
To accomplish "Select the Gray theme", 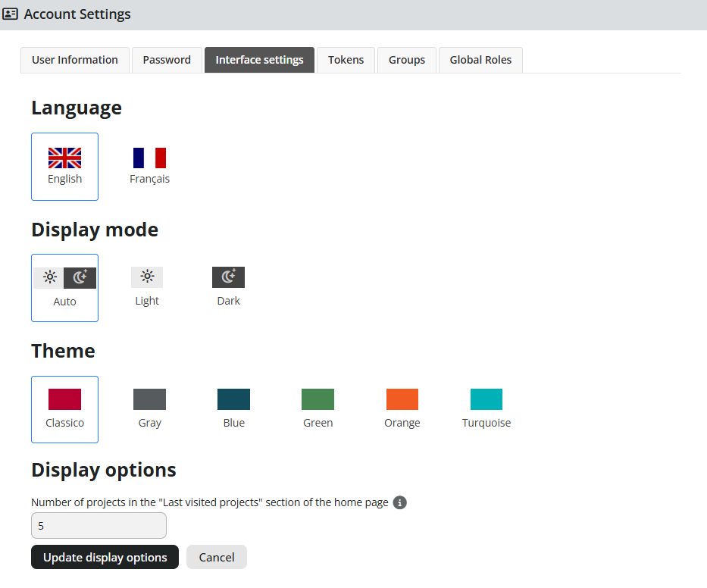I will (149, 399).
